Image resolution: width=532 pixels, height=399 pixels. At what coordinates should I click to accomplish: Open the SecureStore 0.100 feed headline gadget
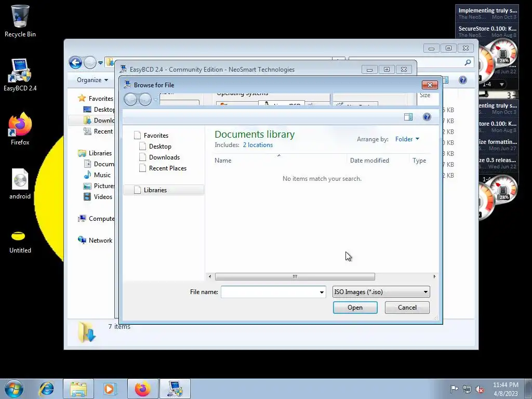click(487, 32)
